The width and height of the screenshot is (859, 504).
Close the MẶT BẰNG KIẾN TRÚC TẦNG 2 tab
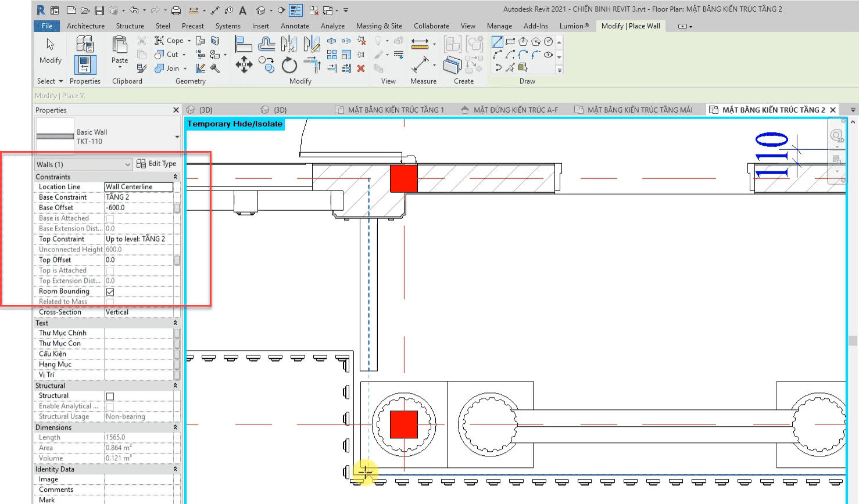[x=833, y=110]
